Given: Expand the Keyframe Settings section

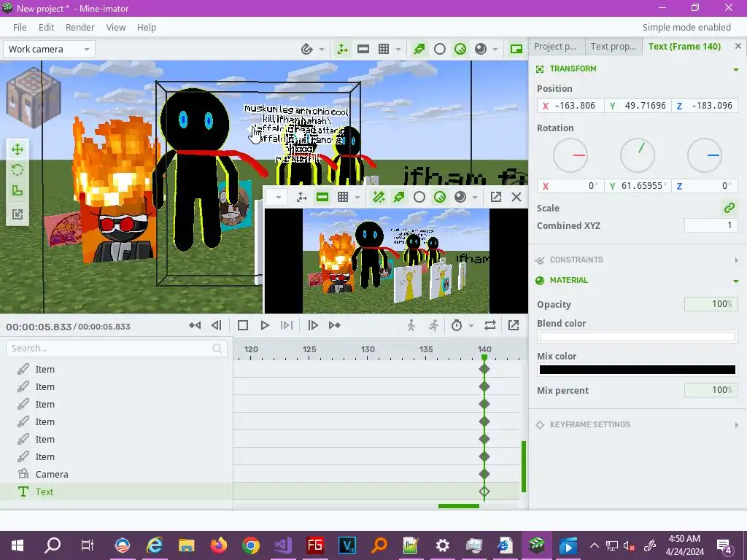Looking at the screenshot, I should tap(736, 425).
